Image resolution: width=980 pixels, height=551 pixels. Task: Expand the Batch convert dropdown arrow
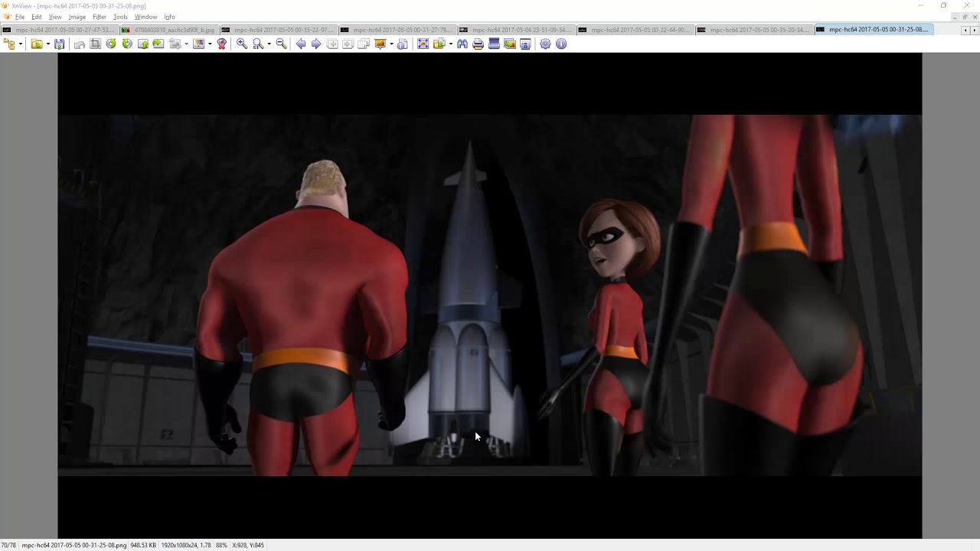click(450, 44)
